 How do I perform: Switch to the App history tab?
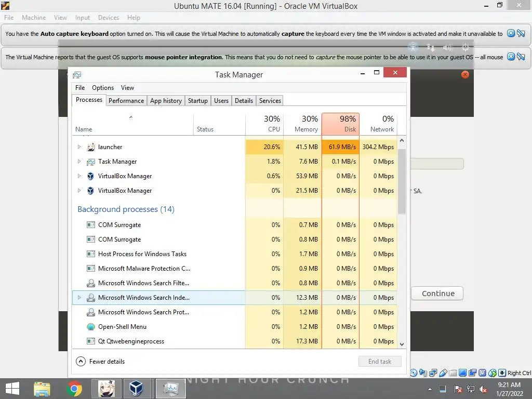[166, 101]
